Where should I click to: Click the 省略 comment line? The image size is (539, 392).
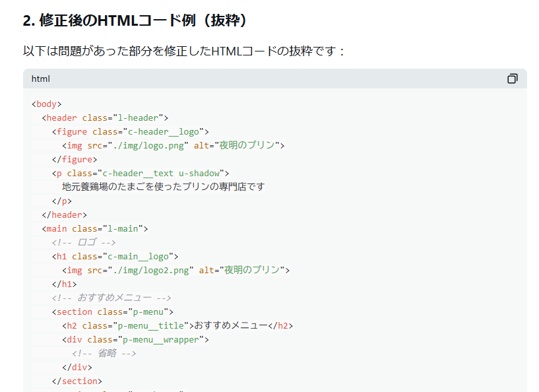coord(104,354)
